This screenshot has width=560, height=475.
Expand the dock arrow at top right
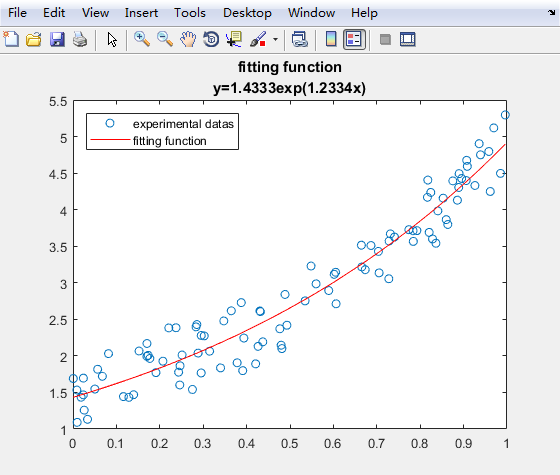551,13
